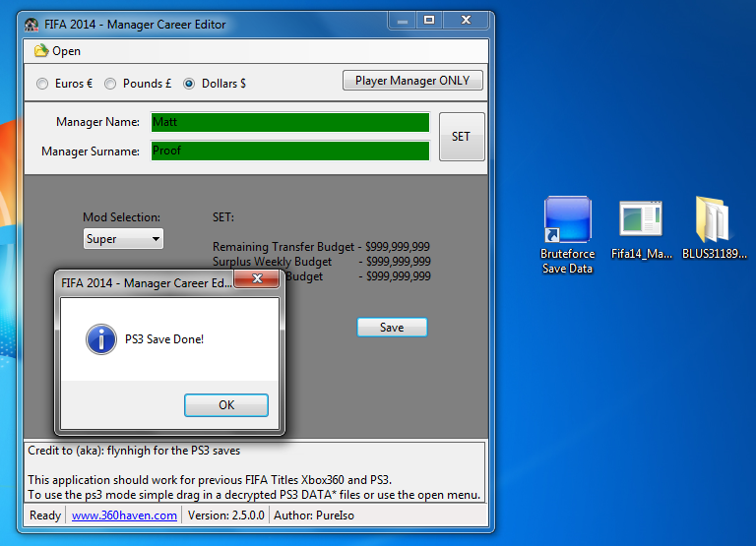Screen dimensions: 756x546
Task: Click into the Manager Surname field
Action: pyautogui.click(x=289, y=151)
